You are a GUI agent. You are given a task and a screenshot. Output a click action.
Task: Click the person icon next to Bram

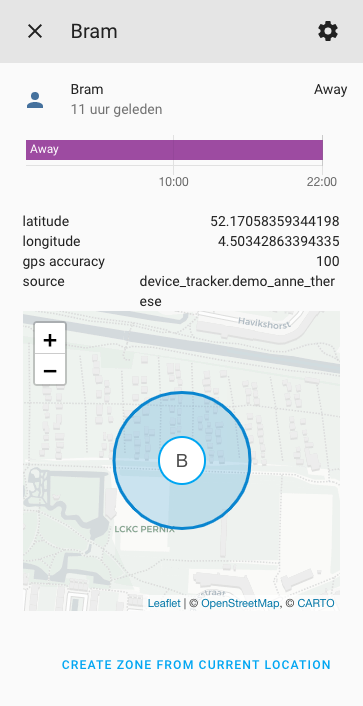[35, 100]
